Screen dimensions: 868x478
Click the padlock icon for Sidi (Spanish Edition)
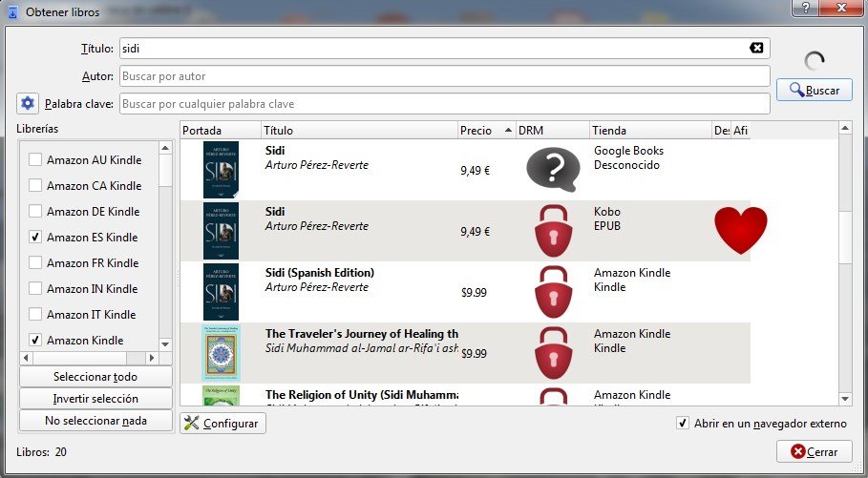coord(553,292)
